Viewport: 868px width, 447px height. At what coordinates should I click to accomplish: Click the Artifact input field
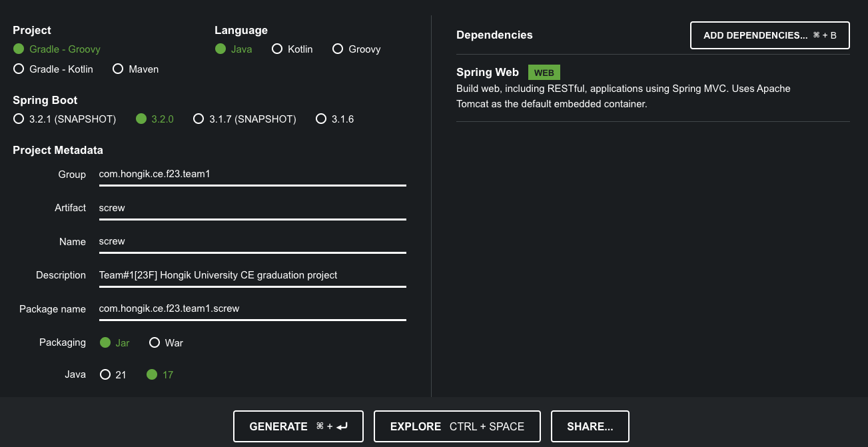point(252,208)
